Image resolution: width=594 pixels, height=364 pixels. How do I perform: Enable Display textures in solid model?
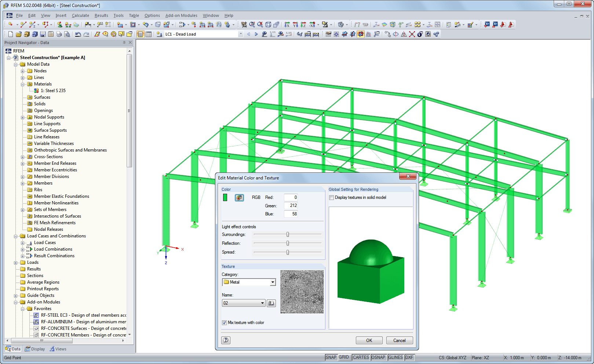(332, 197)
